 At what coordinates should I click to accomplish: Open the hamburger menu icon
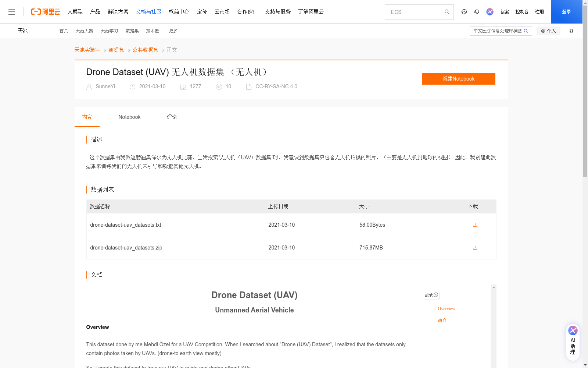(12, 12)
